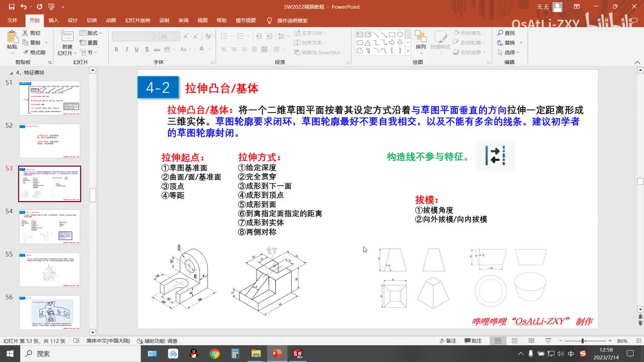Click the Reset (重置) slide button

point(89,43)
